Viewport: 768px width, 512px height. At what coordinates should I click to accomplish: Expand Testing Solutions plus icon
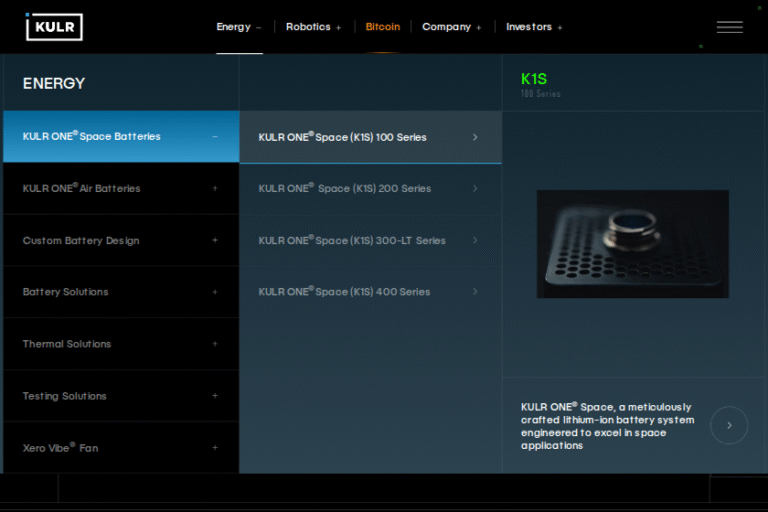(215, 396)
